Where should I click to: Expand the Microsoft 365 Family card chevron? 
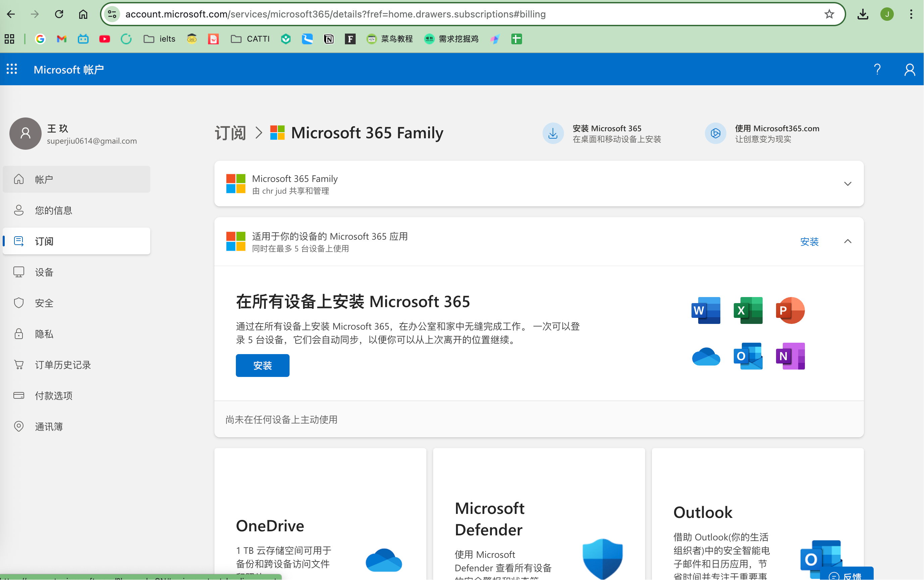tap(848, 184)
